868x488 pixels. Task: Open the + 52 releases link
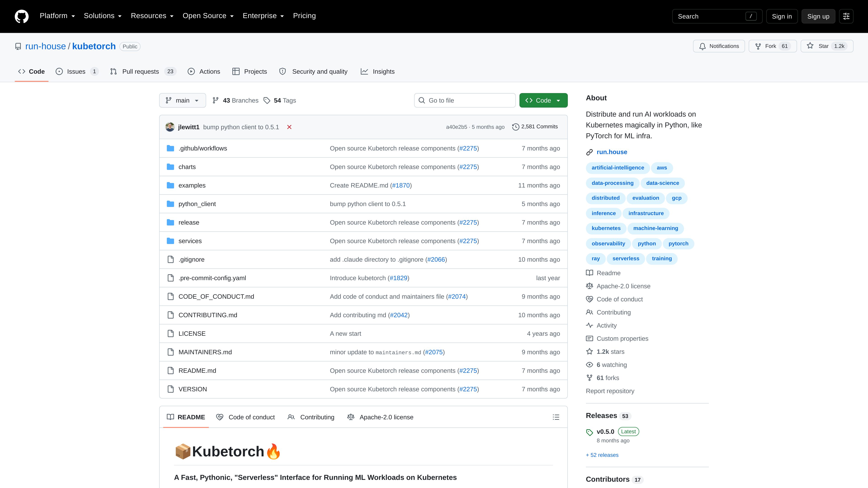[602, 455]
